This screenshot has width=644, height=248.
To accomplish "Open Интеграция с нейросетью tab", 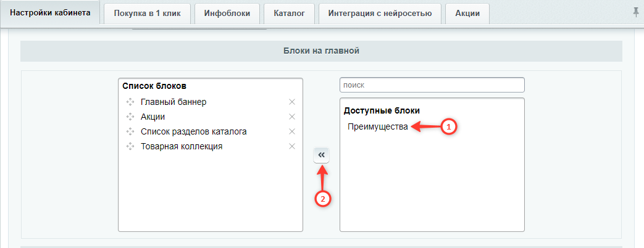I will [x=380, y=13].
